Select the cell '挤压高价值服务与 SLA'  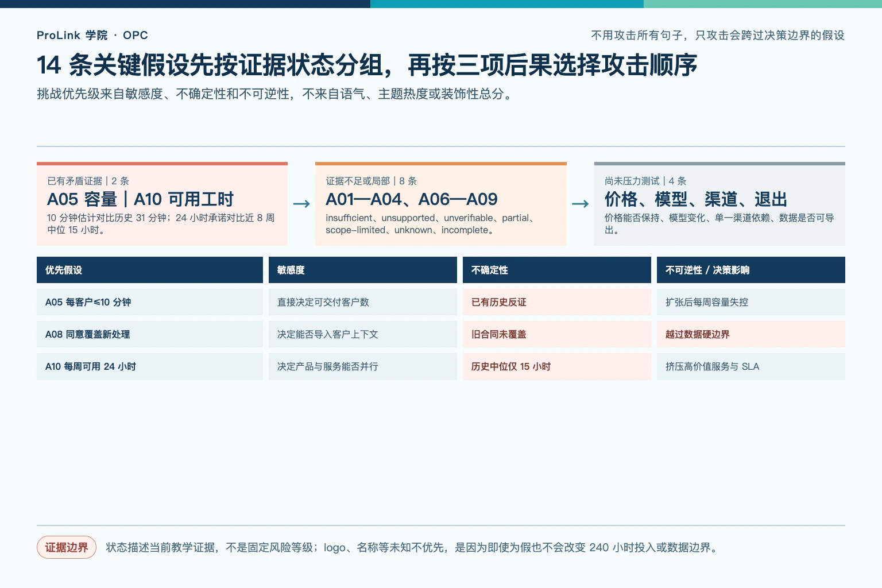751,366
